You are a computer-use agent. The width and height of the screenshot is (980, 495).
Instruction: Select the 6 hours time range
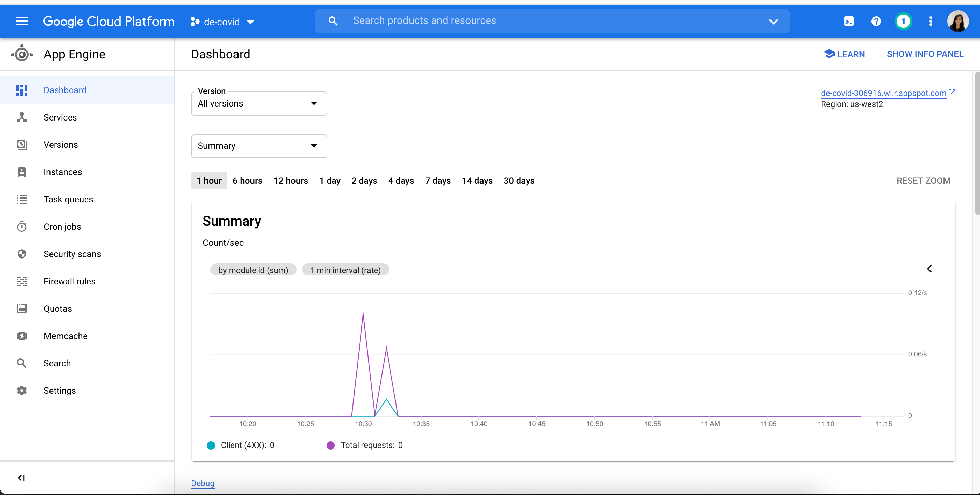pos(247,181)
